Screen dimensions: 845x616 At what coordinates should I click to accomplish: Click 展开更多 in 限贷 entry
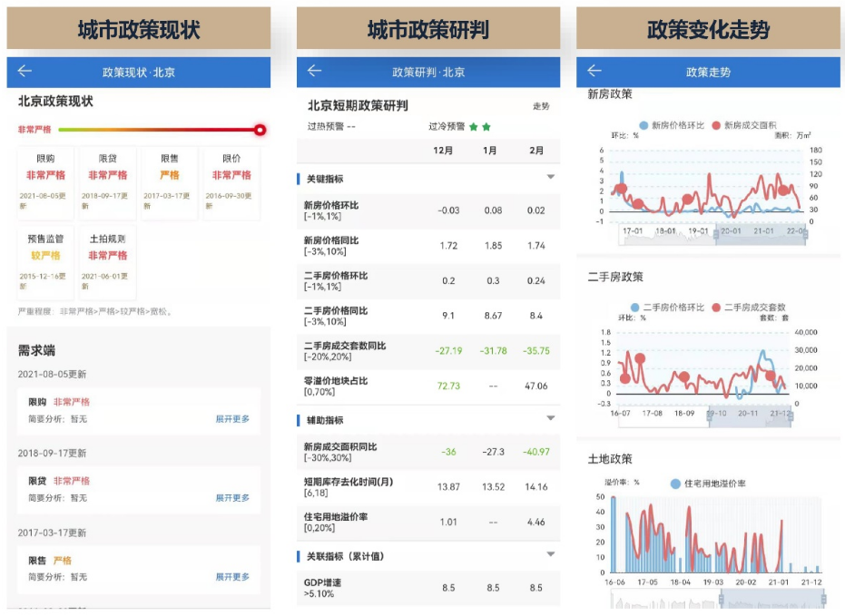[x=232, y=498]
